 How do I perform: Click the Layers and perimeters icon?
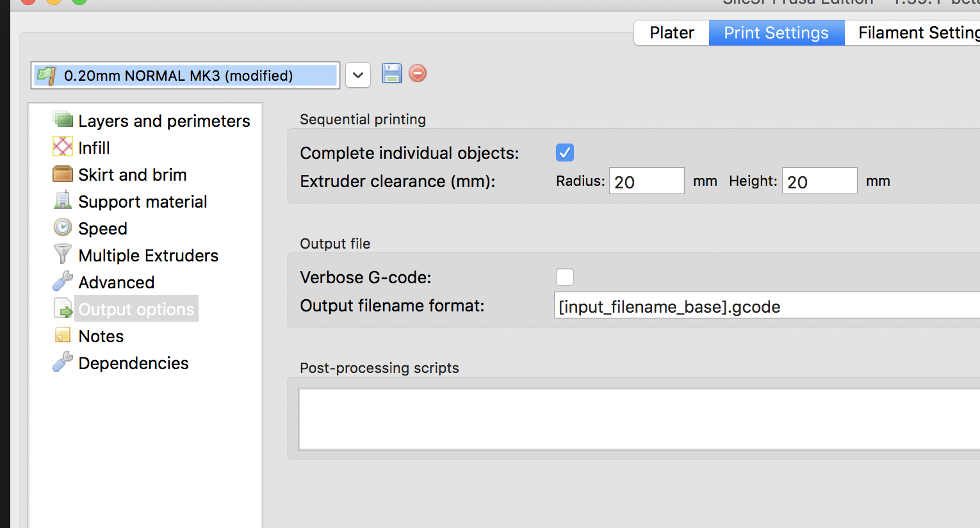63,120
